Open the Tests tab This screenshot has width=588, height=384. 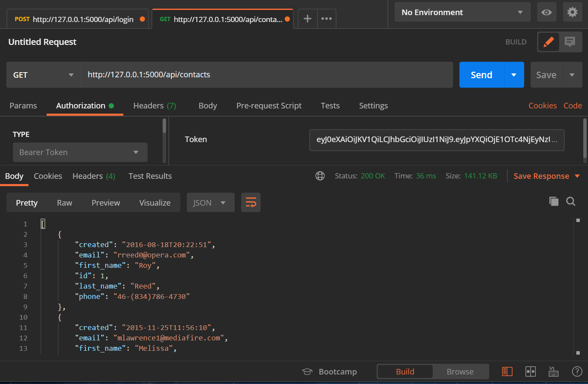[330, 105]
